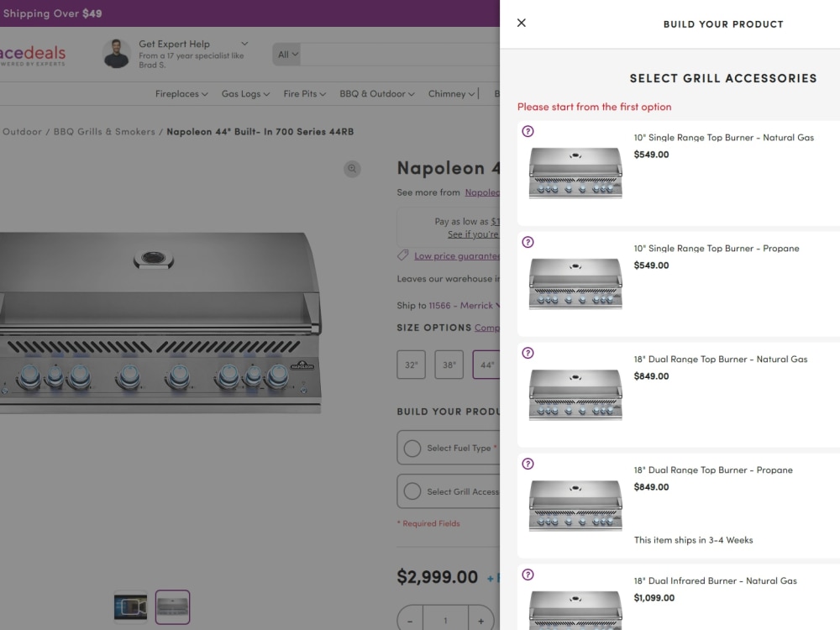Expand the Fireplaces menu

(x=181, y=94)
